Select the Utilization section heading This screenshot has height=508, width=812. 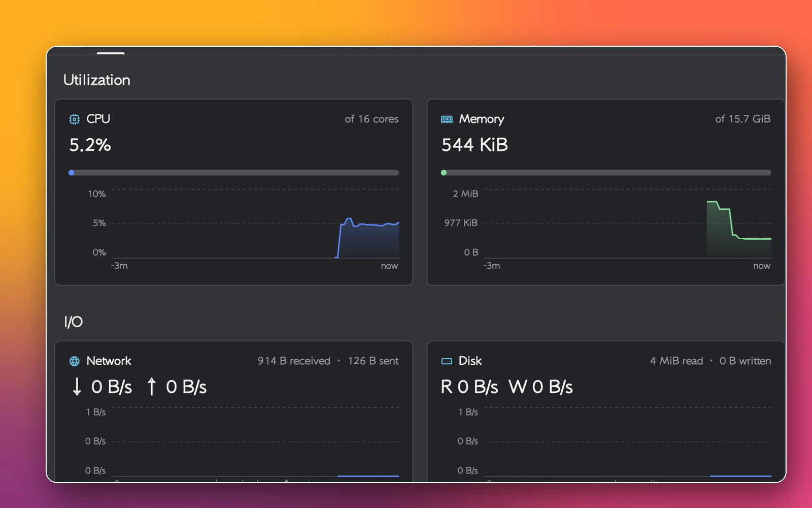(x=97, y=80)
